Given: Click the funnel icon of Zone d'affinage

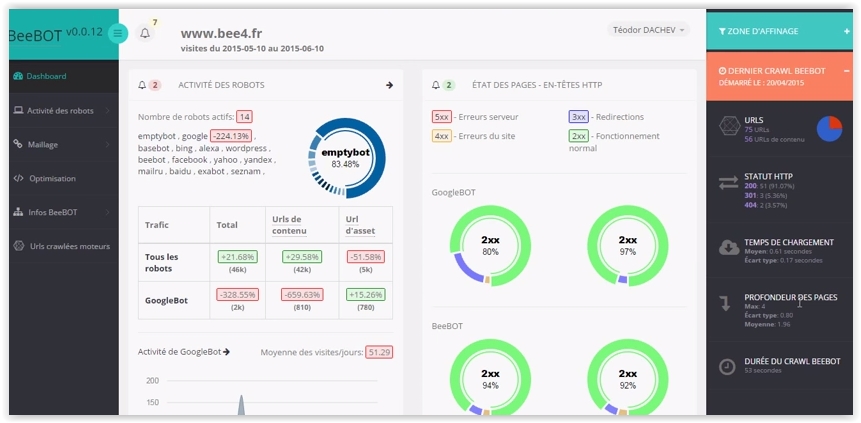Looking at the screenshot, I should coord(722,31).
